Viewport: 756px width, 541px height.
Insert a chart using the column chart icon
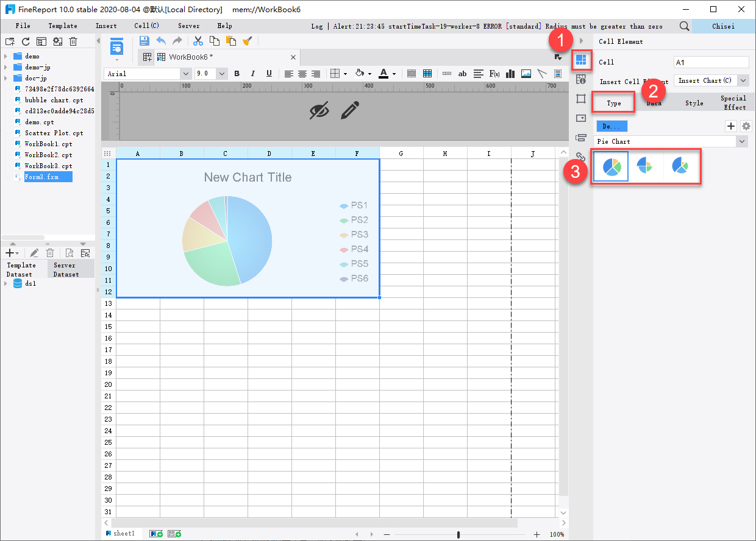pos(510,73)
